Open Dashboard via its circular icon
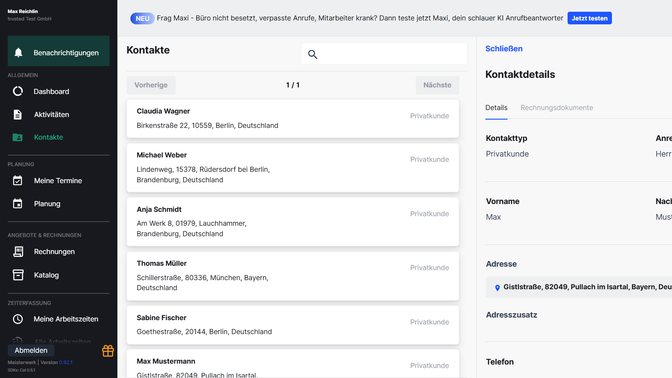672x378 pixels. 18,91
